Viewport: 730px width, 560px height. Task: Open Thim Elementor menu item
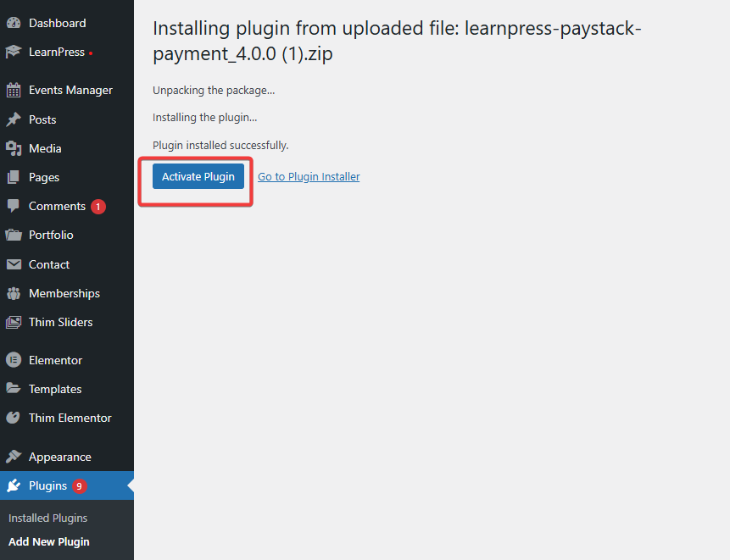pos(70,418)
